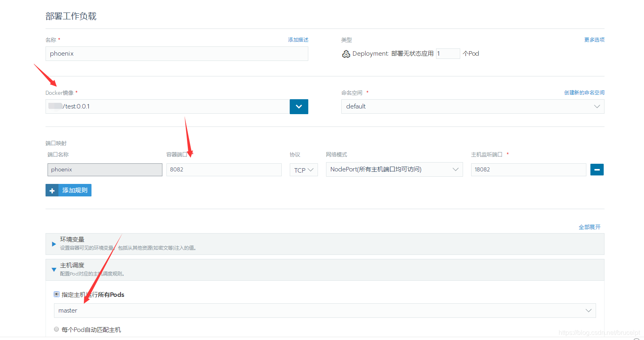The image size is (644, 340).
Task: Select 每个Pod自动匹配主机 radio option
Action: point(56,329)
